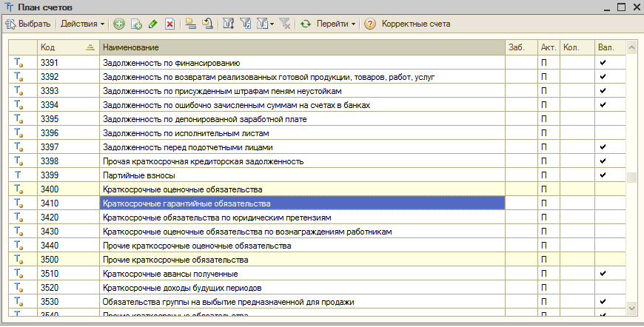
Task: Toggle the Вал. checkmark for account 3399
Action: coord(603,175)
